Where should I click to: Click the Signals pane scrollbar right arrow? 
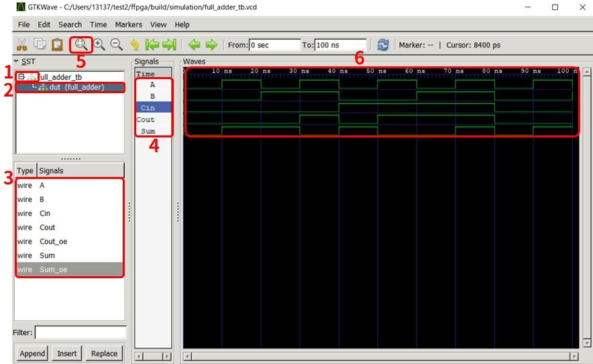pyautogui.click(x=167, y=356)
